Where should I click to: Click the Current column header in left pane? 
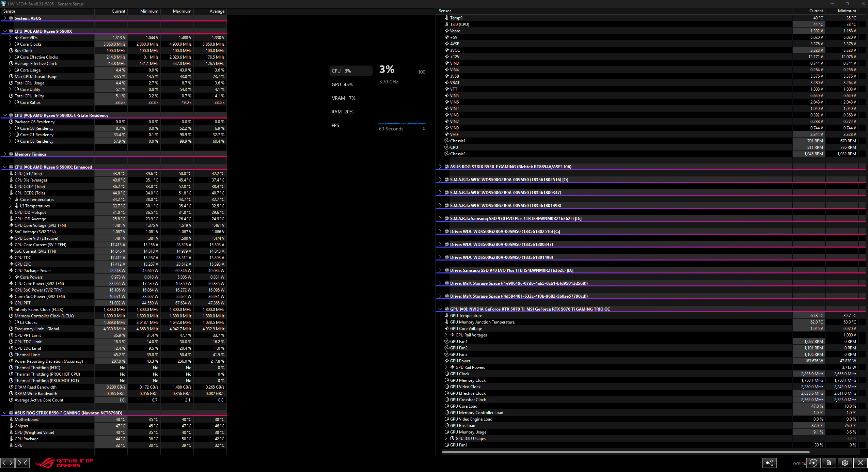click(x=111, y=11)
